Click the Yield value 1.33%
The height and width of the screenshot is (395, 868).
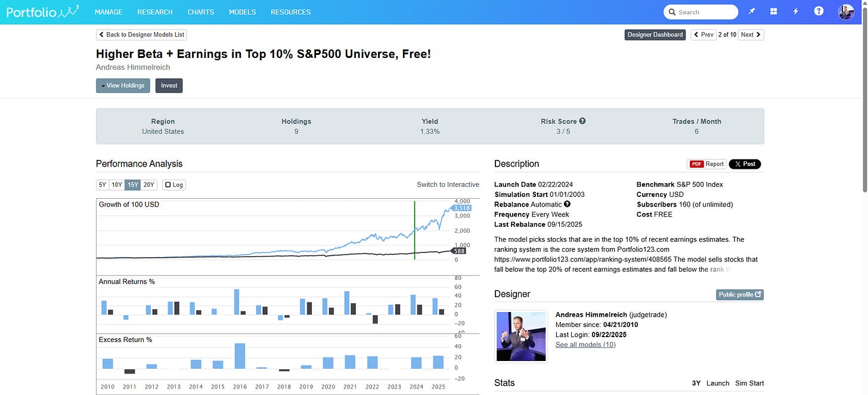pos(430,131)
